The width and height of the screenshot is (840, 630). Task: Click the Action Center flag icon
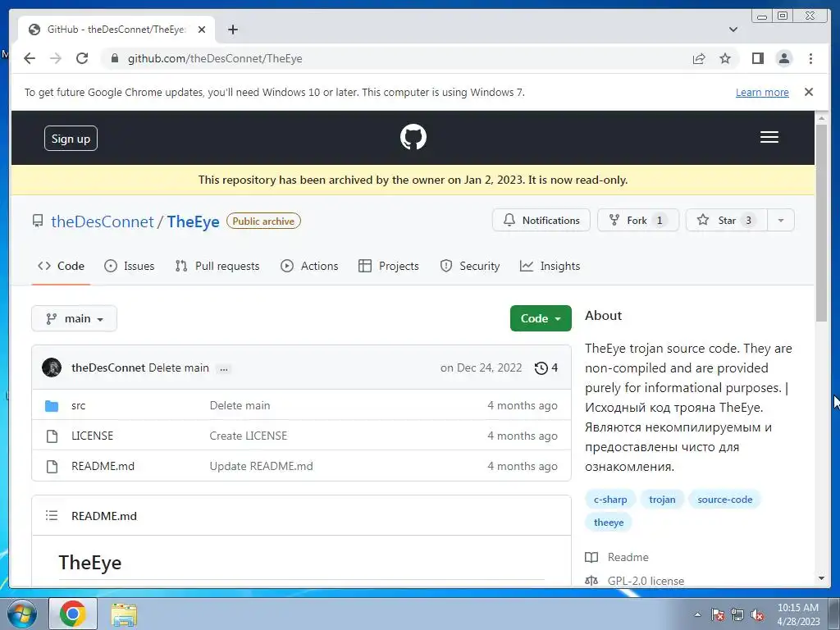tap(717, 614)
